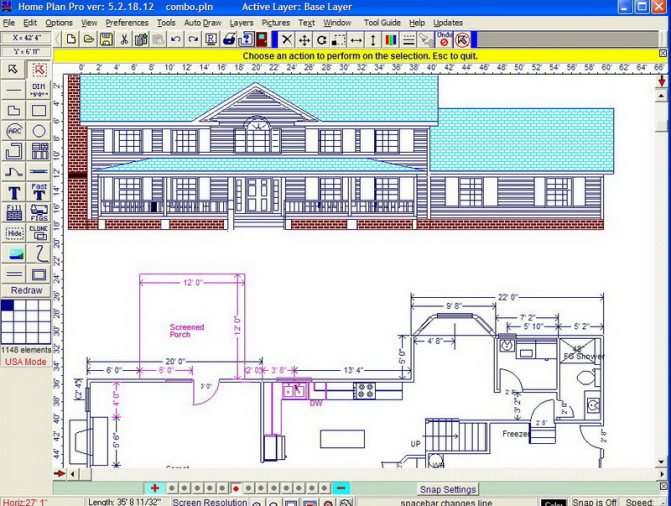Redo with the right curved arrow
Image resolution: width=671 pixels, height=506 pixels.
point(193,40)
